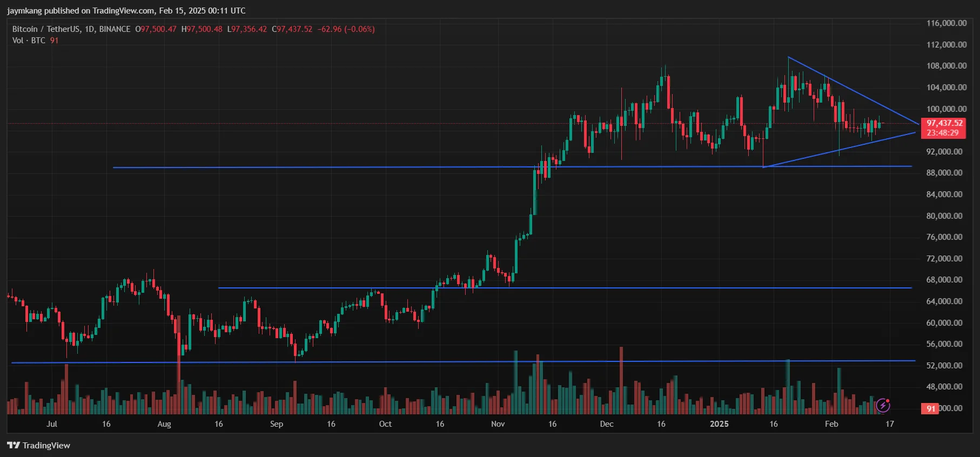Image resolution: width=980 pixels, height=457 pixels.
Task: Click the bar countdown timer 23:48:29
Action: click(x=943, y=133)
